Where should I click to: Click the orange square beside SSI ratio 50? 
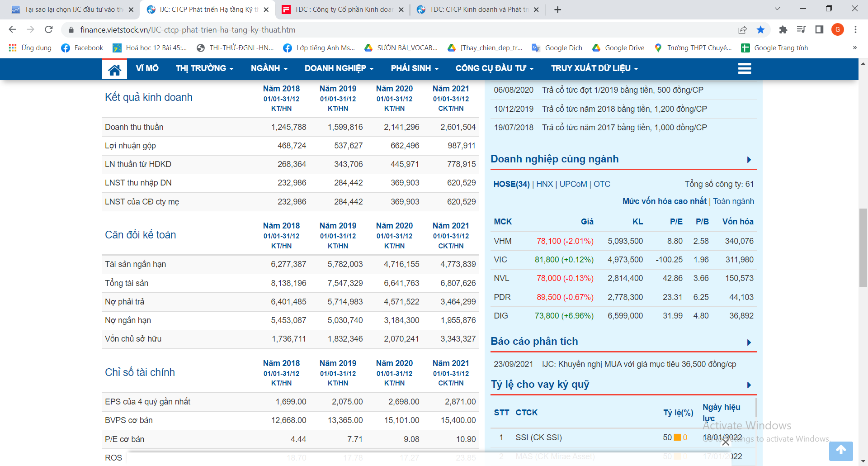pos(677,437)
